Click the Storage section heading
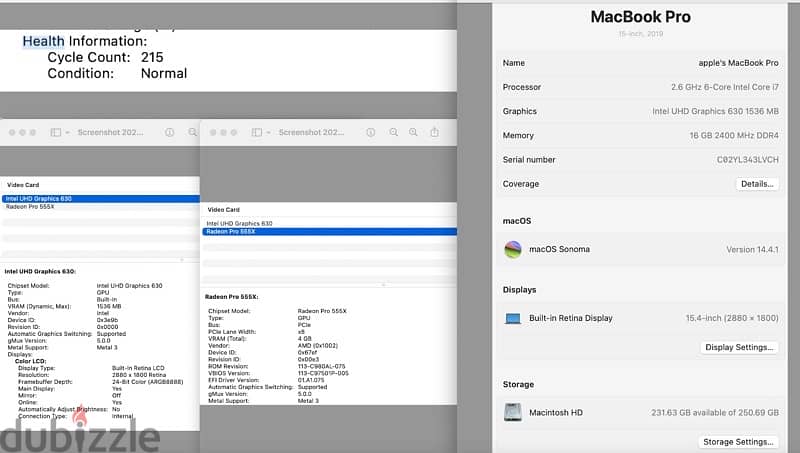Image resolution: width=800 pixels, height=453 pixels. pyautogui.click(x=518, y=384)
